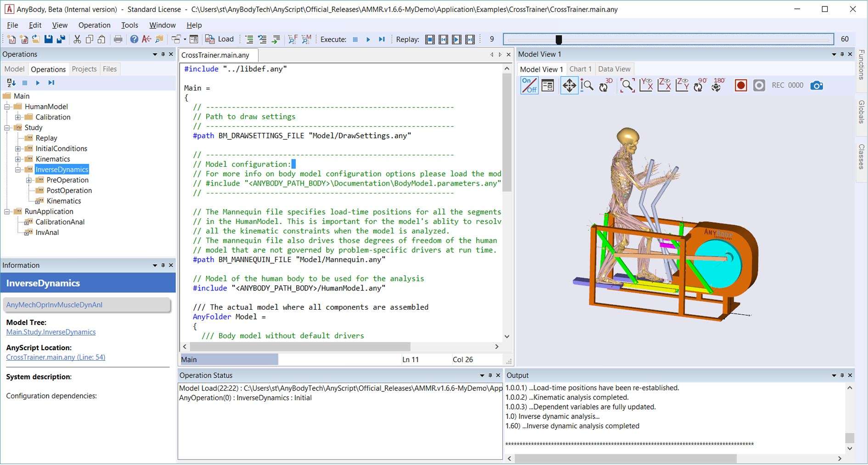
Task: Expand the Calibration folder in the tree
Action: pyautogui.click(x=18, y=117)
